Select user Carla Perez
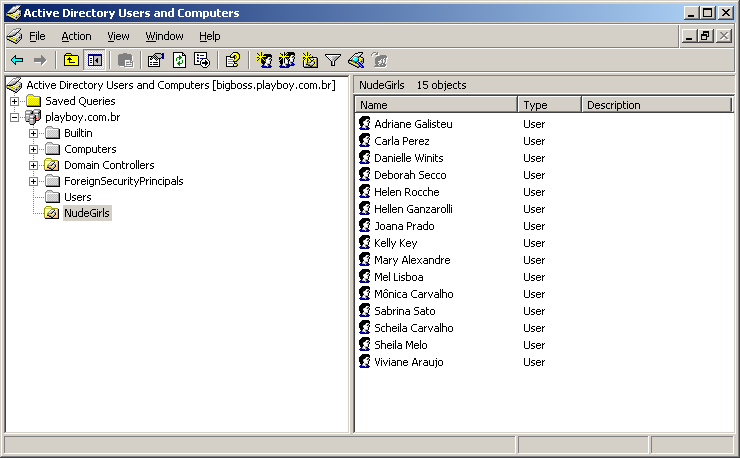The width and height of the screenshot is (740, 458). [x=402, y=141]
